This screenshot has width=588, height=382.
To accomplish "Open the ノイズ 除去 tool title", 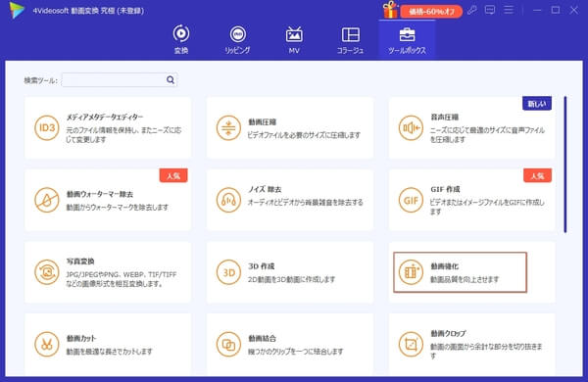I will tap(265, 189).
